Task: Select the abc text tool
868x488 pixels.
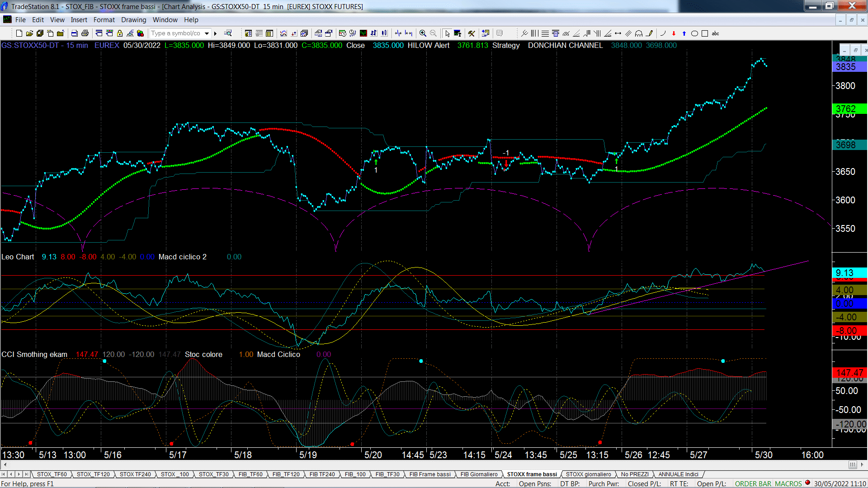Action: (715, 33)
